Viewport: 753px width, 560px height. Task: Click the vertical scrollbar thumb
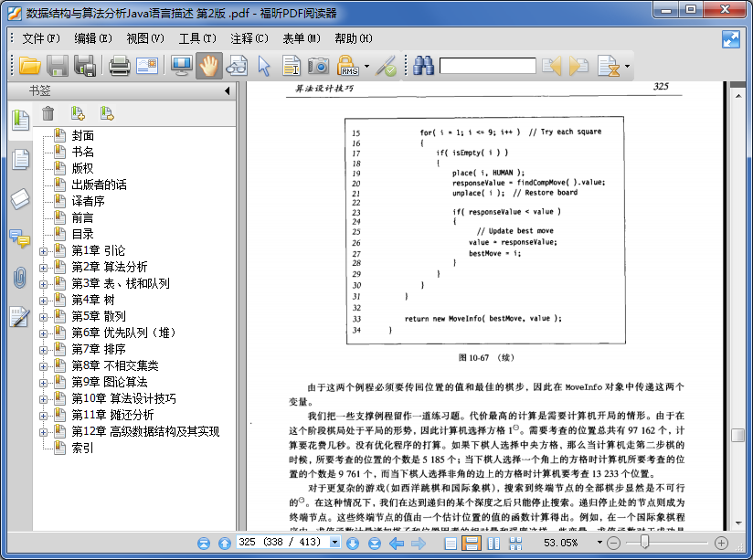point(737,435)
